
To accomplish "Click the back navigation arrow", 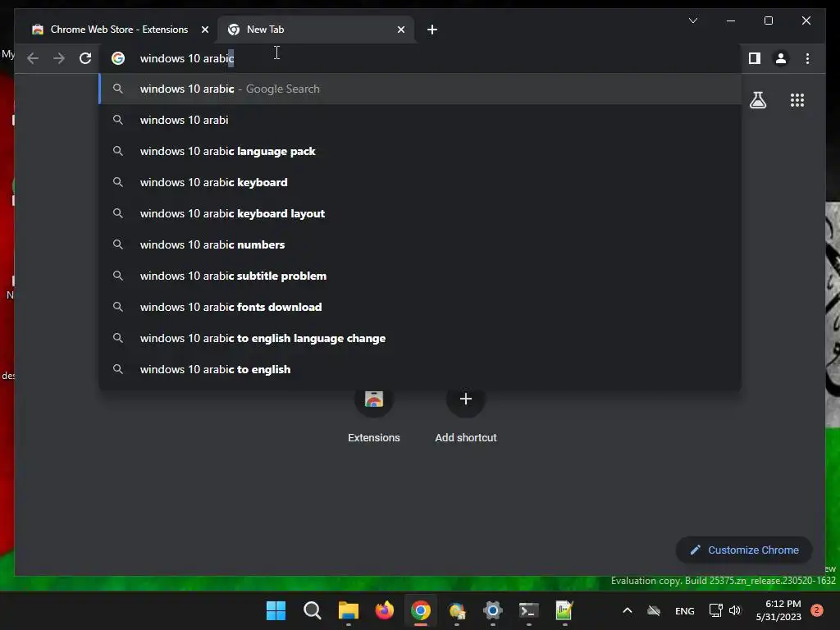I will coord(33,58).
